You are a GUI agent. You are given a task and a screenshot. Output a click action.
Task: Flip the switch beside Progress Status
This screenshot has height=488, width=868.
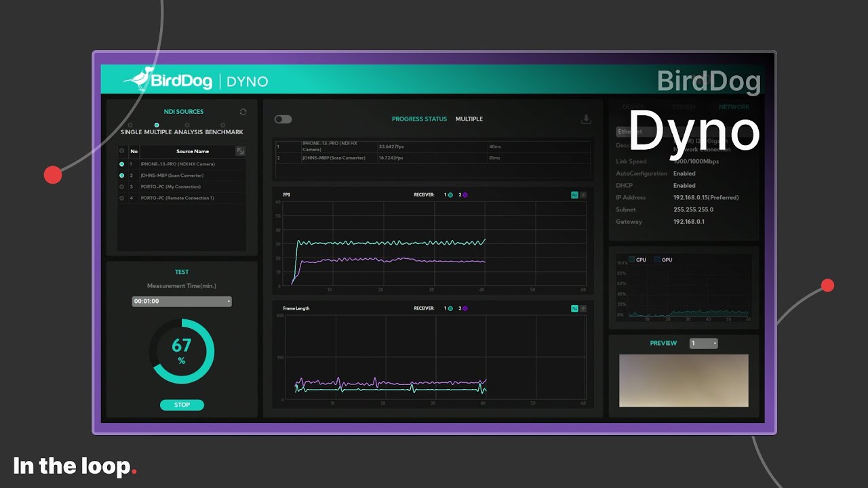pyautogui.click(x=283, y=119)
